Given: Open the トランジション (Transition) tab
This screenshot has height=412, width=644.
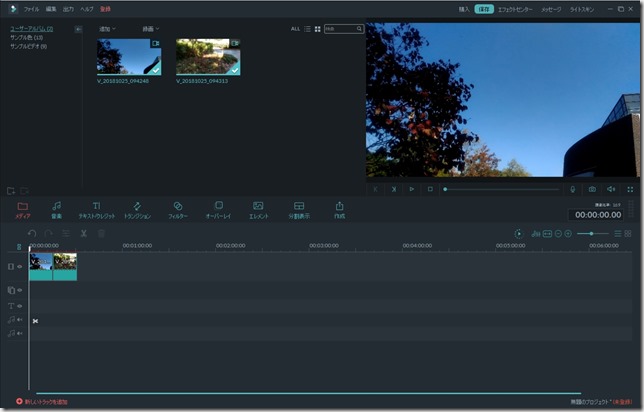Looking at the screenshot, I should [x=137, y=210].
